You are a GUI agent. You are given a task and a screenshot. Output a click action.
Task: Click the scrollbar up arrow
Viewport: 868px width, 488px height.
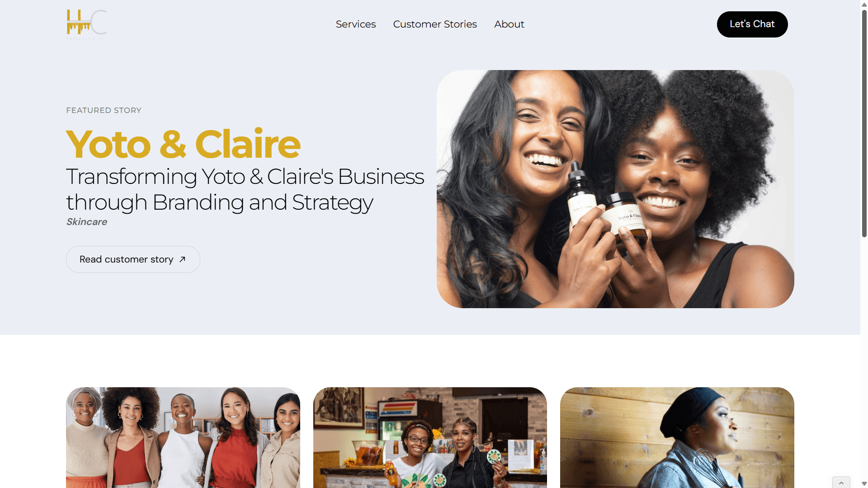click(864, 5)
